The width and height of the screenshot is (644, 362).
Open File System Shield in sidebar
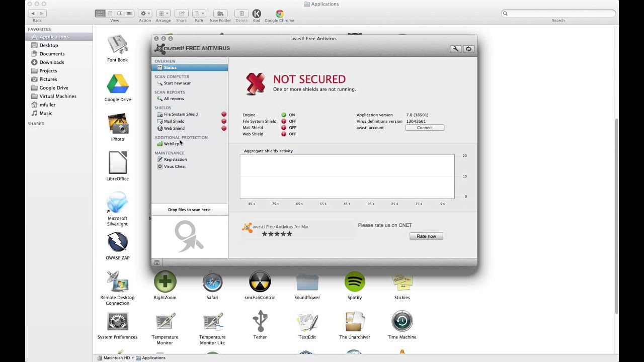click(181, 114)
